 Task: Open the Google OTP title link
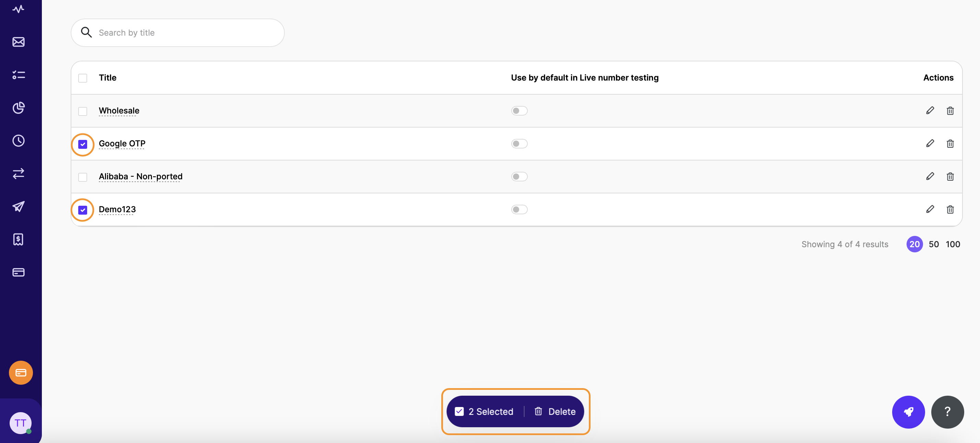pyautogui.click(x=122, y=143)
